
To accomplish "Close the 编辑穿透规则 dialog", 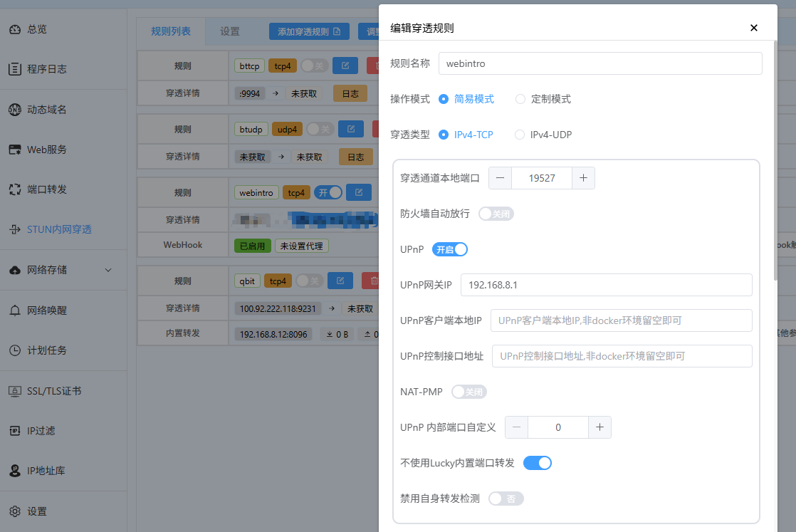I will 754,28.
